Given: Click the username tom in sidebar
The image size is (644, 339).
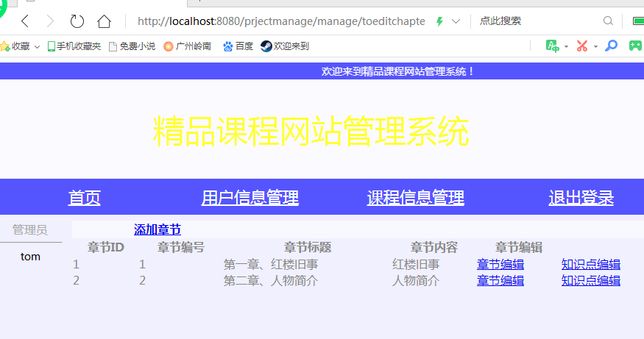Looking at the screenshot, I should tap(30, 257).
